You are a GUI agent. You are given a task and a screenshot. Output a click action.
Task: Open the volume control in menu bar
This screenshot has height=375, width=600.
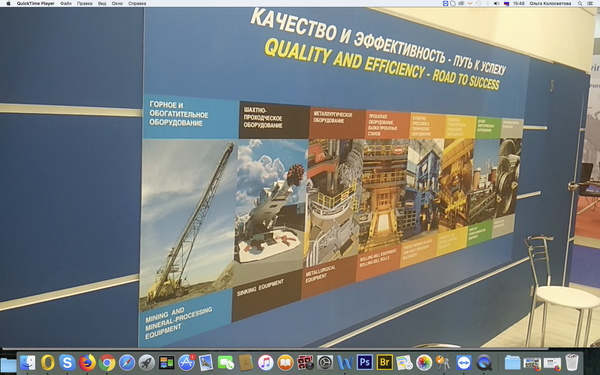click(496, 3)
